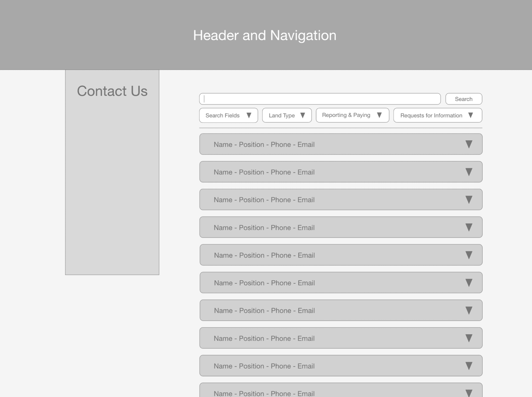Expand the partially visible bottom contact row
Image resolution: width=532 pixels, height=397 pixels.
(x=469, y=393)
